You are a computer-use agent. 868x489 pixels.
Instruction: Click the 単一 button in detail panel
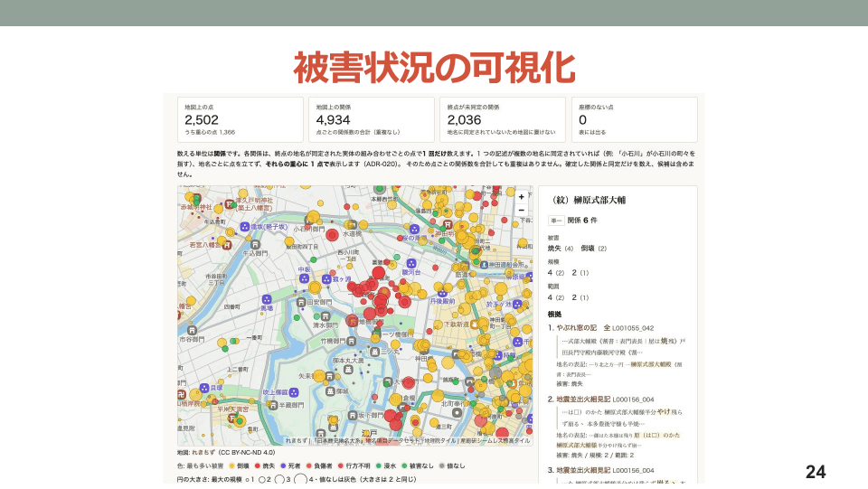coord(556,221)
